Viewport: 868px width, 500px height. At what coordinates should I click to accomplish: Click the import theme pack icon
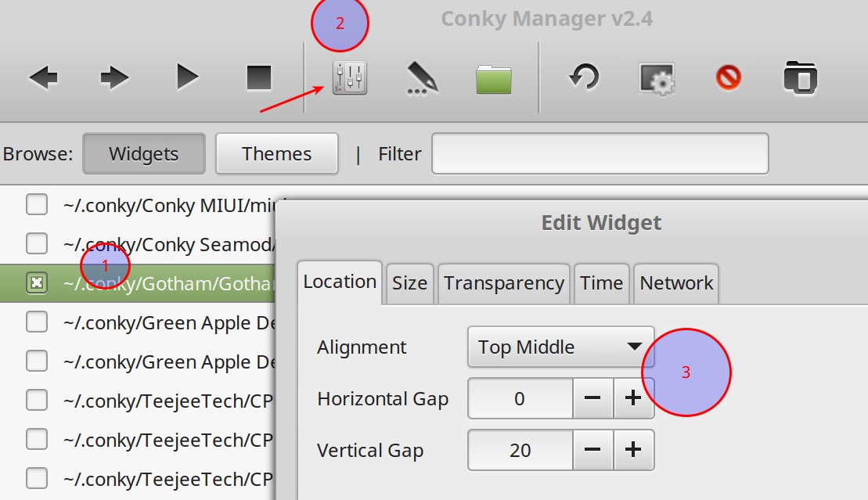pos(801,78)
